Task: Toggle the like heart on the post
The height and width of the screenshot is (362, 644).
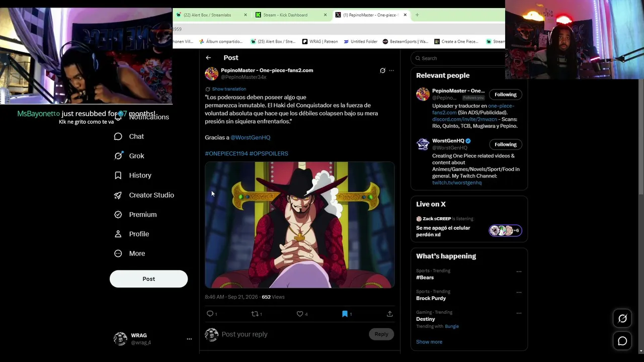Action: tap(300, 314)
